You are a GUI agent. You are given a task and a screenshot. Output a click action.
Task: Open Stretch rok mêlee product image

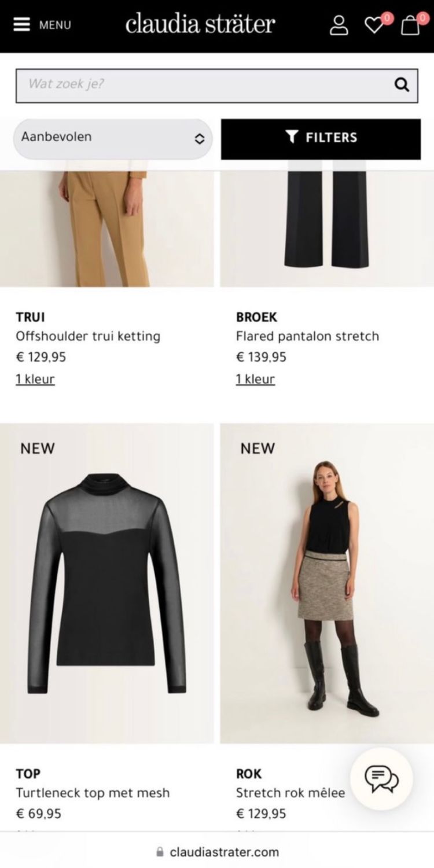pyautogui.click(x=327, y=583)
